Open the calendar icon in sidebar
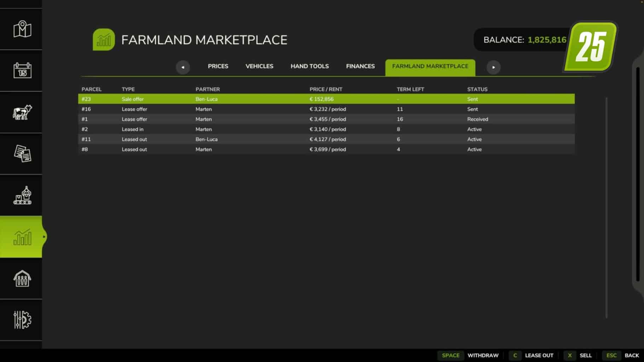The height and width of the screenshot is (362, 644). pos(22,70)
